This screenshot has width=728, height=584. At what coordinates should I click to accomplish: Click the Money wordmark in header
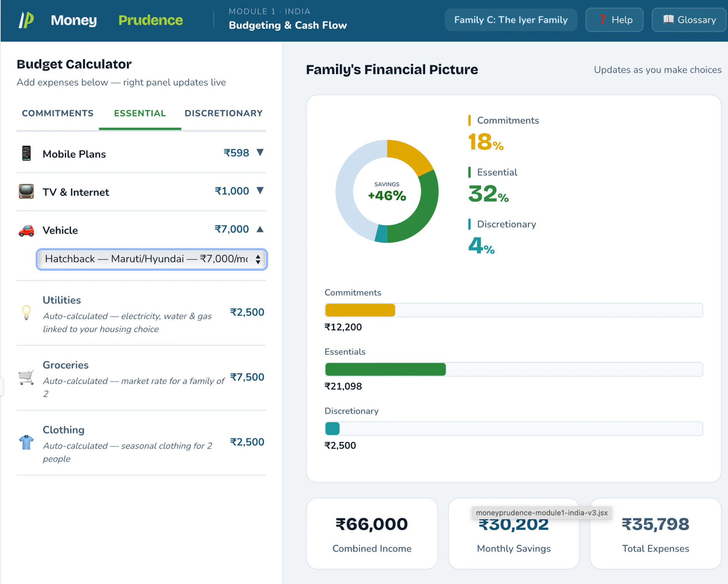(x=74, y=20)
